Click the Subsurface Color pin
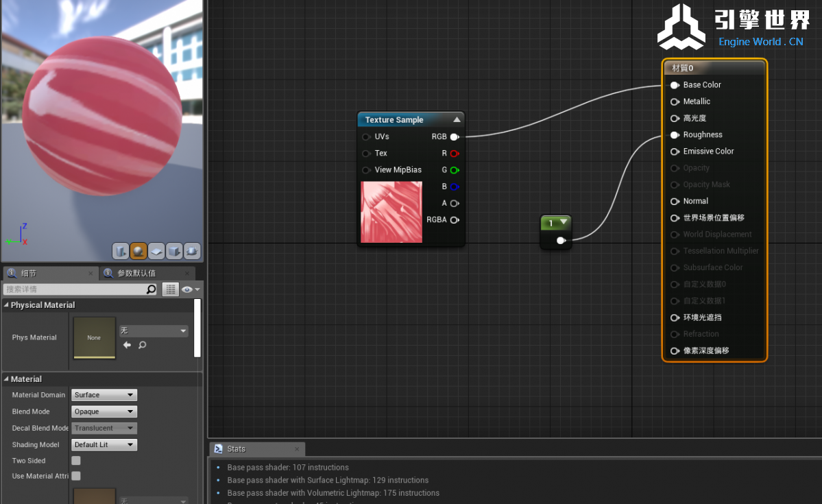 [x=675, y=268]
